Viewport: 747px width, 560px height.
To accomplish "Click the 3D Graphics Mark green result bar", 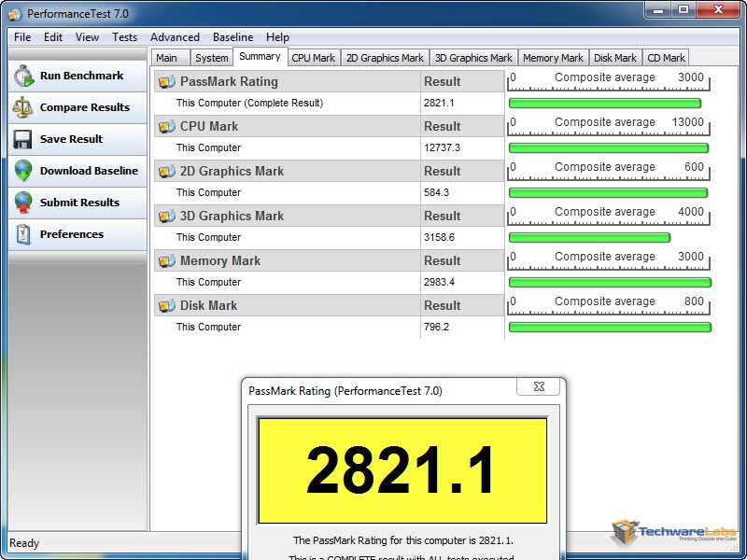I will tap(590, 238).
